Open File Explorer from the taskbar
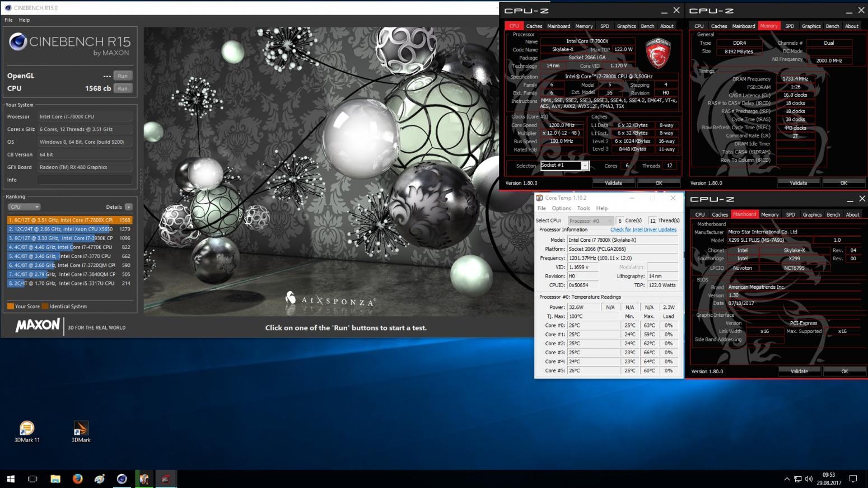 pyautogui.click(x=55, y=478)
